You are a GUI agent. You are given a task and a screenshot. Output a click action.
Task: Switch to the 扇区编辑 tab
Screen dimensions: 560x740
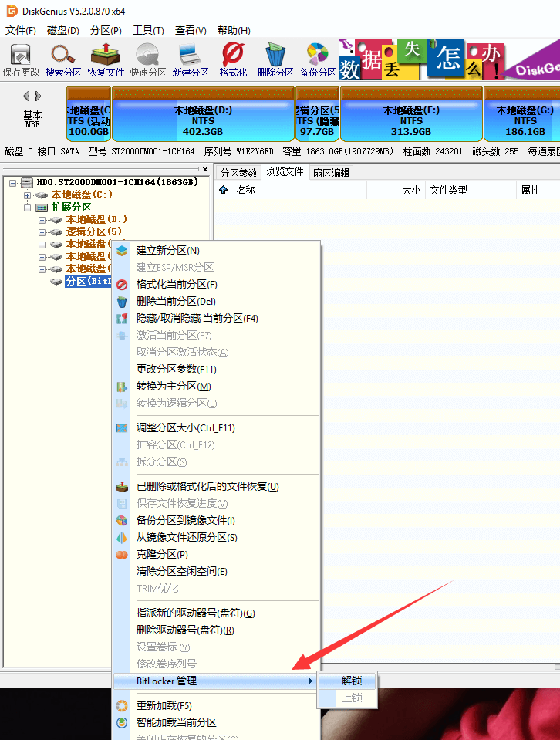coord(331,173)
